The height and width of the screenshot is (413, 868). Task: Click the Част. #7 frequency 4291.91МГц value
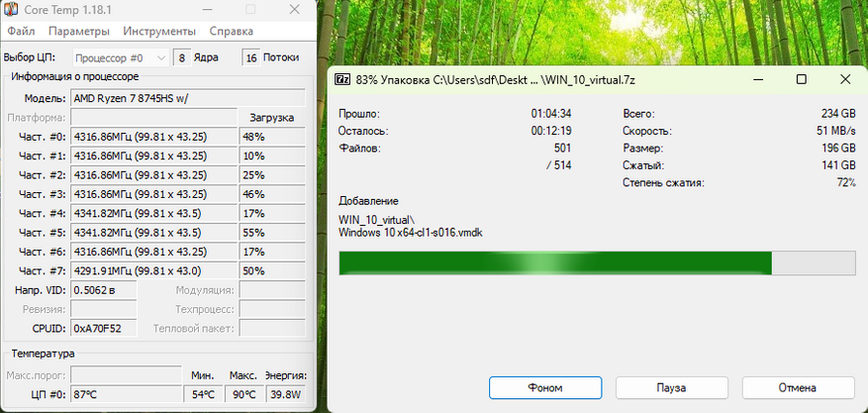tap(154, 270)
